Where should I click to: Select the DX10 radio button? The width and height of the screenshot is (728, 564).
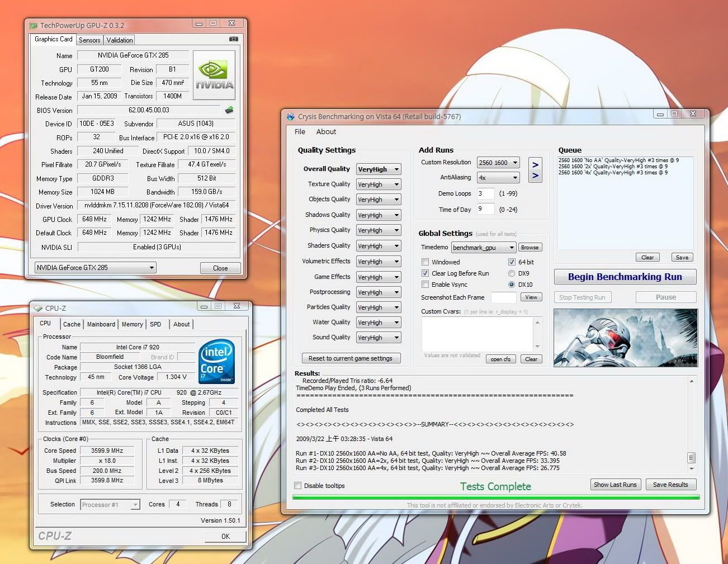[512, 285]
